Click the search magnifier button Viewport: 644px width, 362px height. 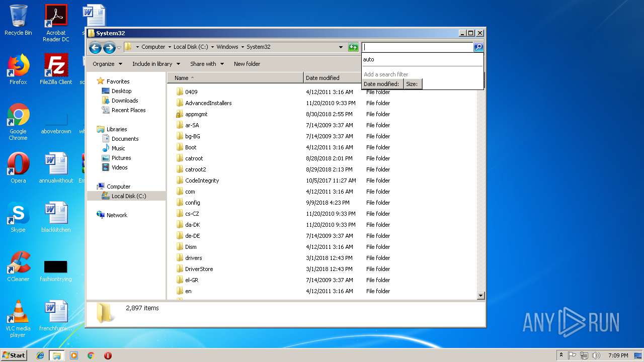coord(478,47)
